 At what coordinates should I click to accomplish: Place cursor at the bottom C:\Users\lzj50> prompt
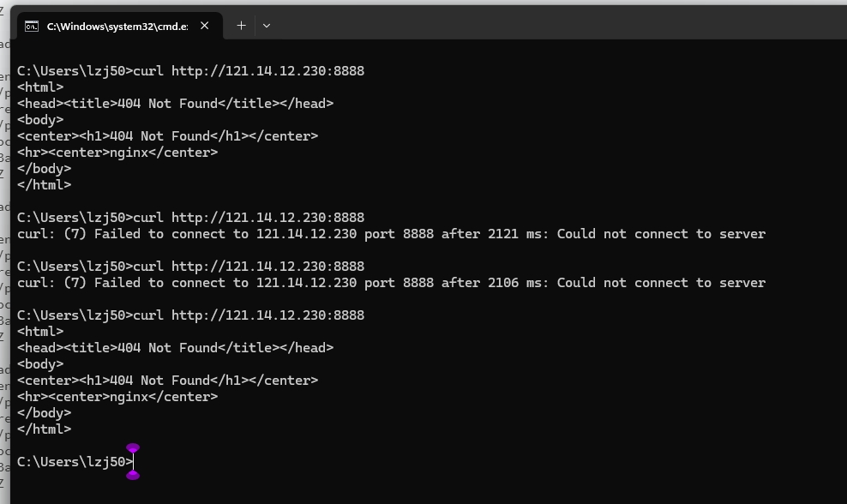(x=75, y=462)
